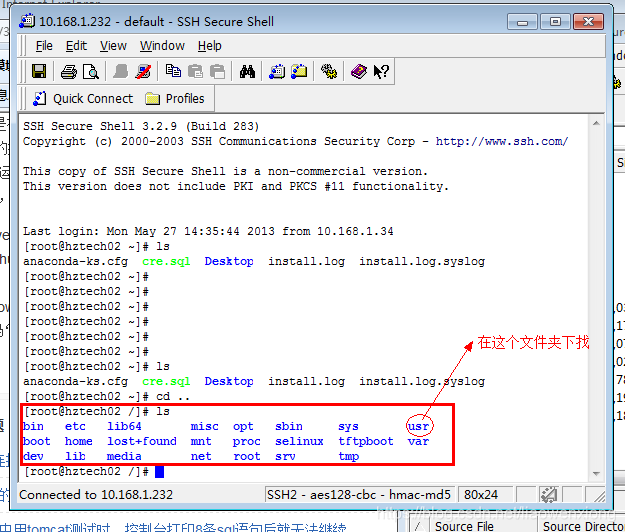Click the Disconnect toolbar icon
Image resolution: width=625 pixels, height=532 pixels.
click(143, 72)
